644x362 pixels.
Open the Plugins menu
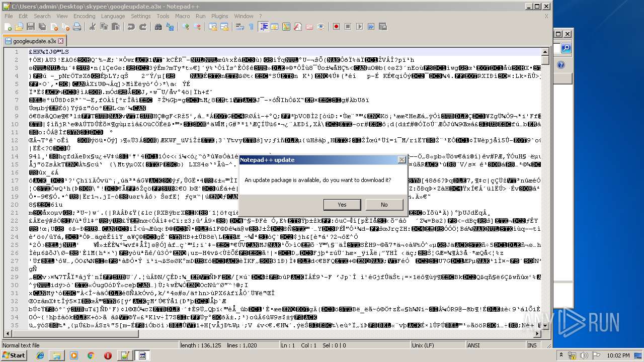(x=219, y=16)
